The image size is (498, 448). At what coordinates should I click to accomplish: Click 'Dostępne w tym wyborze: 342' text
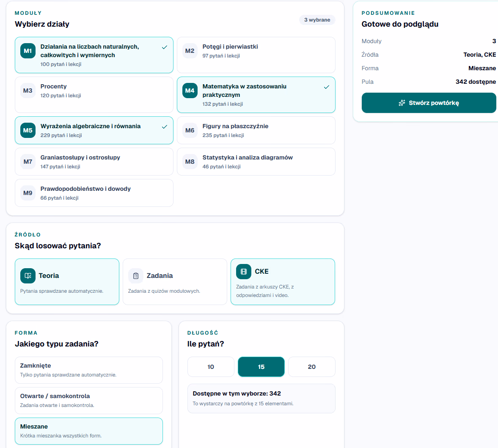tap(237, 393)
